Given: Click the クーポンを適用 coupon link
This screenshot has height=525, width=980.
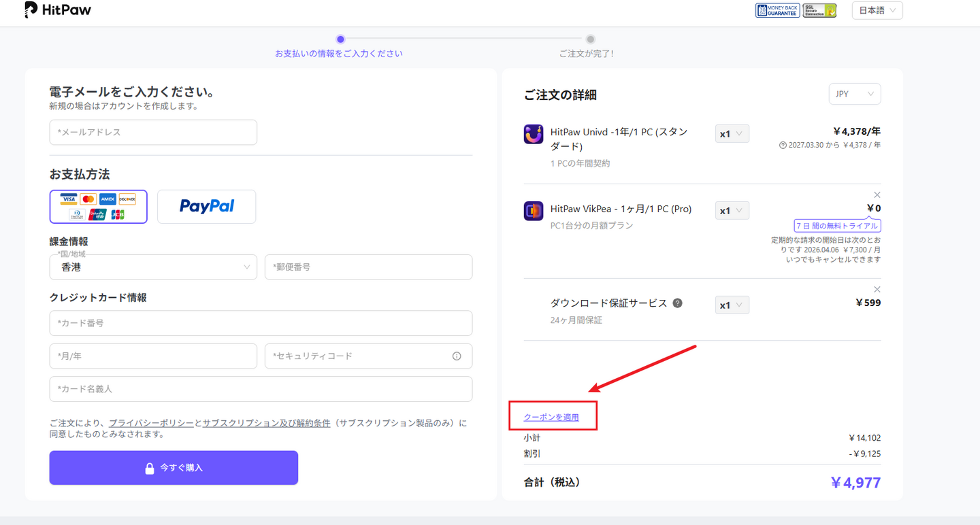Looking at the screenshot, I should click(551, 417).
